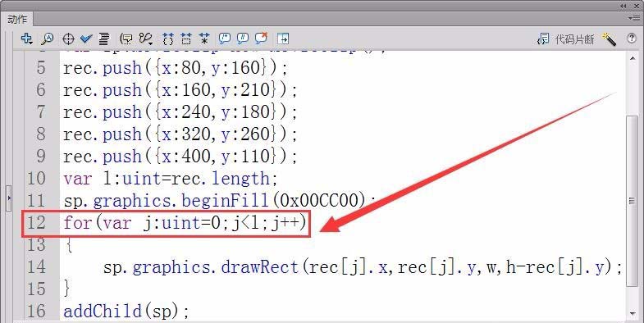Click line number 10 in the gutter
The height and width of the screenshot is (323, 644).
click(36, 178)
